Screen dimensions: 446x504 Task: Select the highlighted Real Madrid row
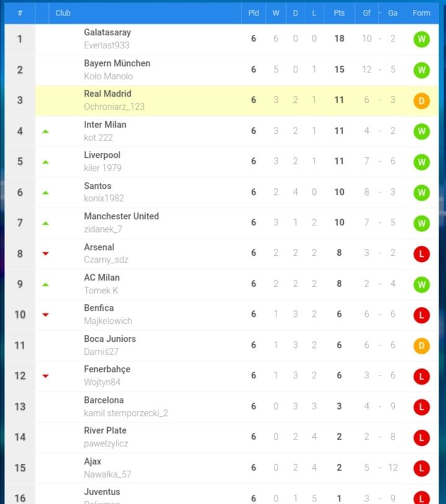coord(237,100)
